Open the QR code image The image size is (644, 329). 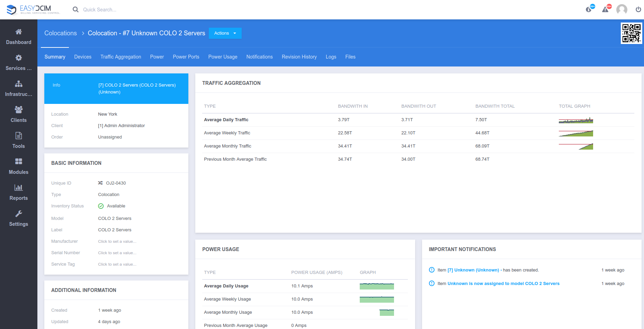click(631, 33)
